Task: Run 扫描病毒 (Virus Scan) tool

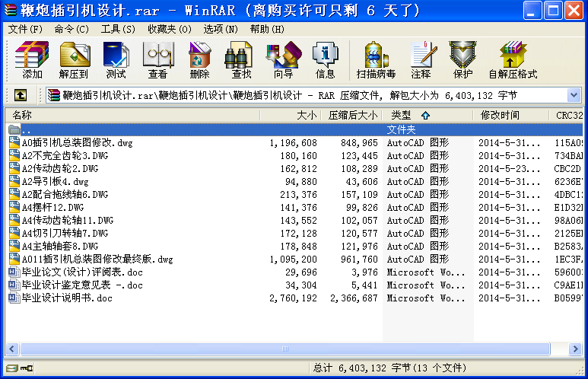Action: pos(376,60)
